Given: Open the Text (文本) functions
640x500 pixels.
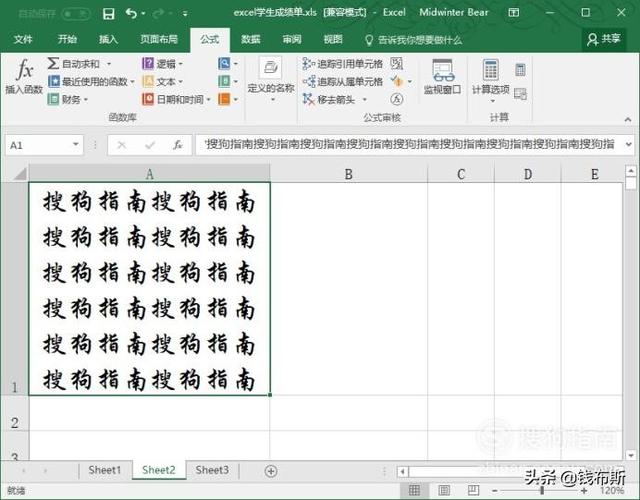Looking at the screenshot, I should point(162,82).
